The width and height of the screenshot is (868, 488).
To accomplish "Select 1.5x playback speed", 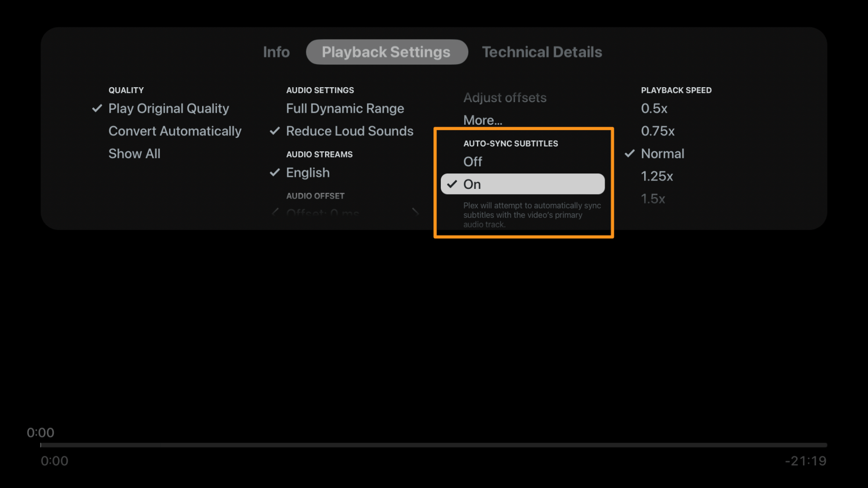I will [652, 198].
